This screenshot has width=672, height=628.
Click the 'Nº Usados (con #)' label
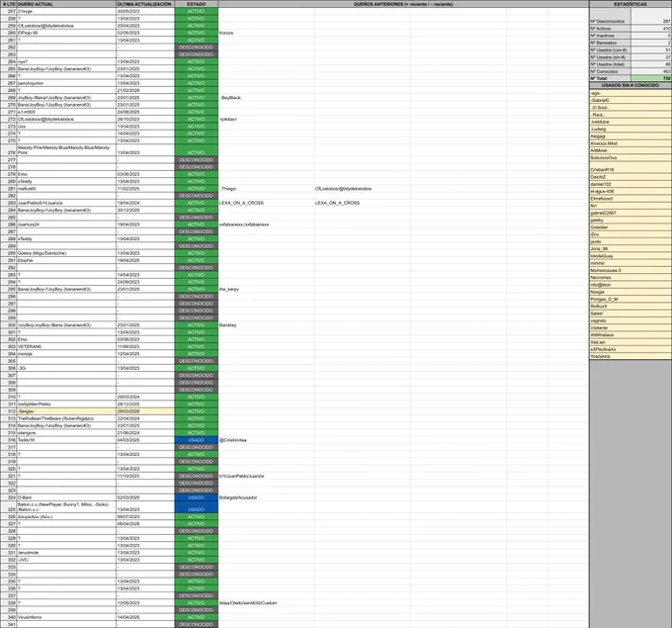(611, 50)
